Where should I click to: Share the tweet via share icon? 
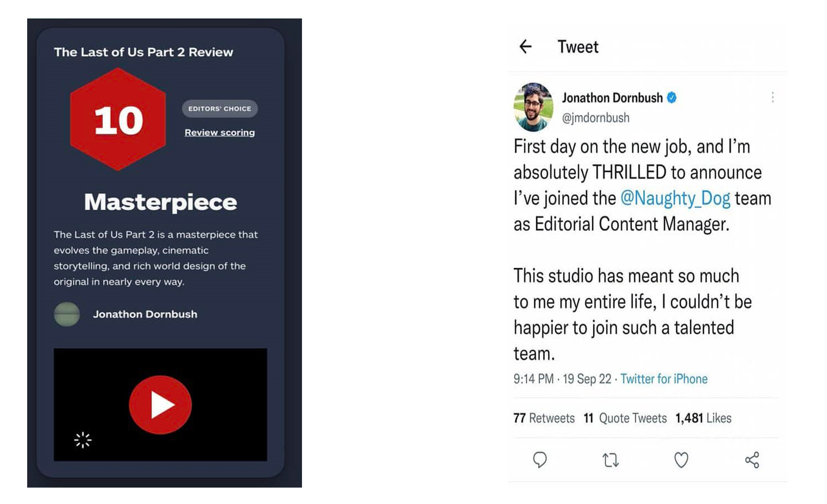pos(752,460)
